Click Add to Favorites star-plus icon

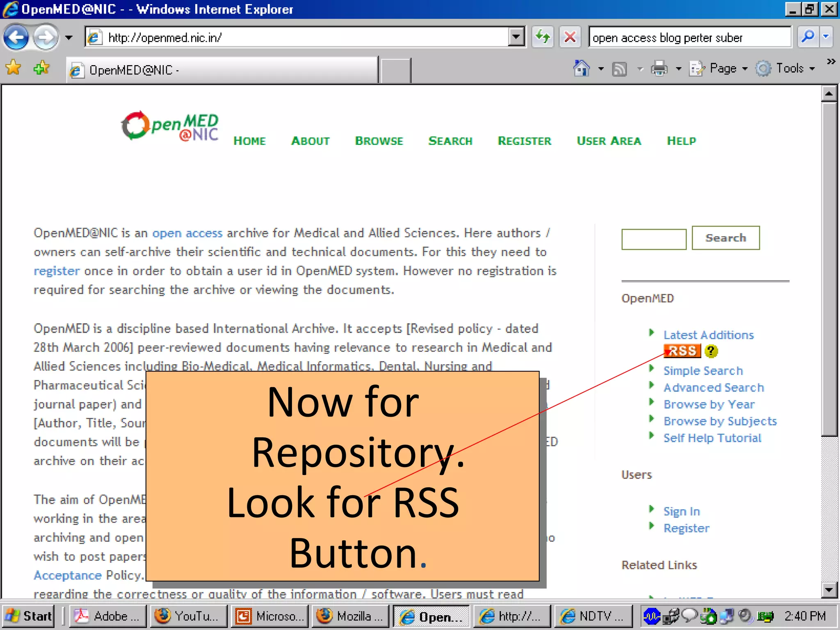pyautogui.click(x=41, y=68)
